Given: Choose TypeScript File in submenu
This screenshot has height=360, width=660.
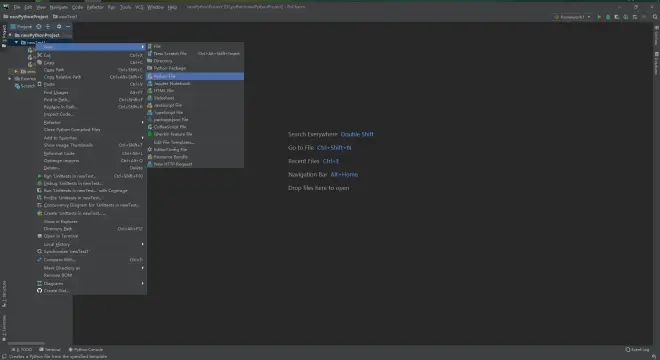Looking at the screenshot, I should pyautogui.click(x=195, y=112).
